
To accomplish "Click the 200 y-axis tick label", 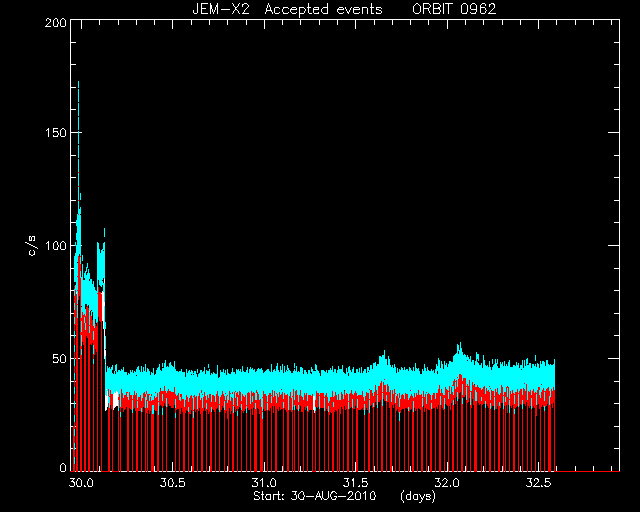I will tap(56, 23).
